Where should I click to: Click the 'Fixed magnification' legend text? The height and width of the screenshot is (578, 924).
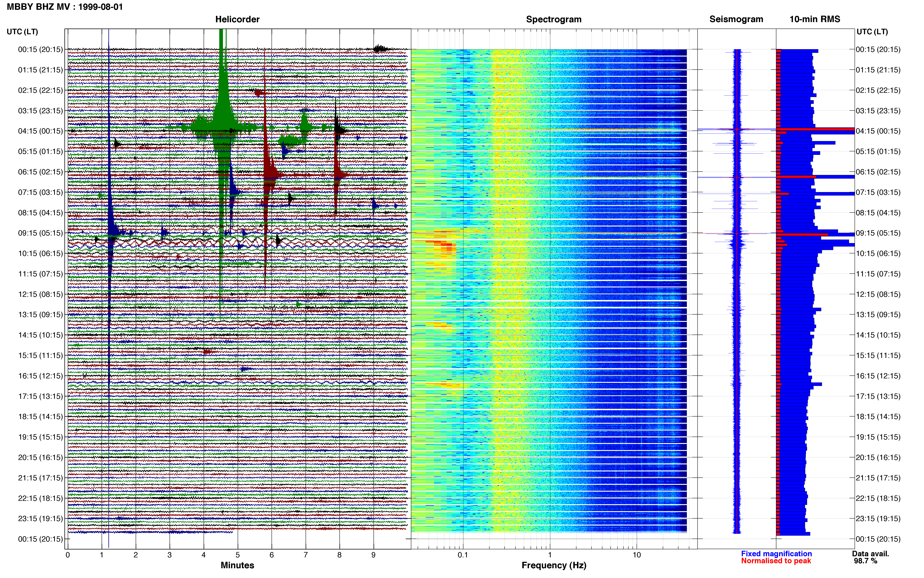coord(777,554)
